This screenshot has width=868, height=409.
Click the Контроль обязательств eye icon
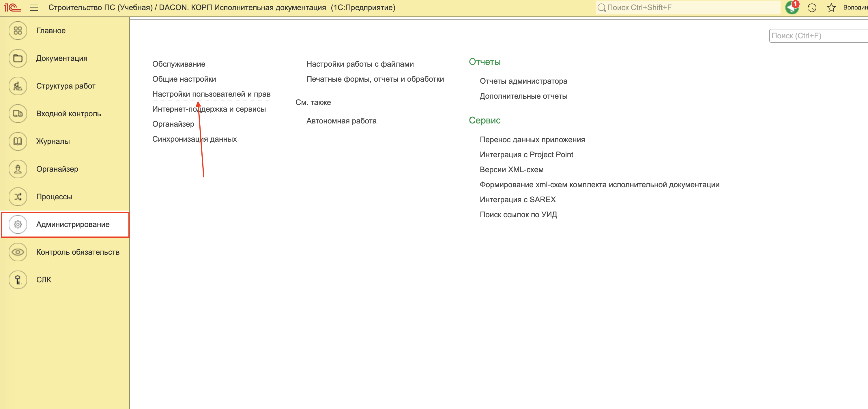pyautogui.click(x=18, y=252)
